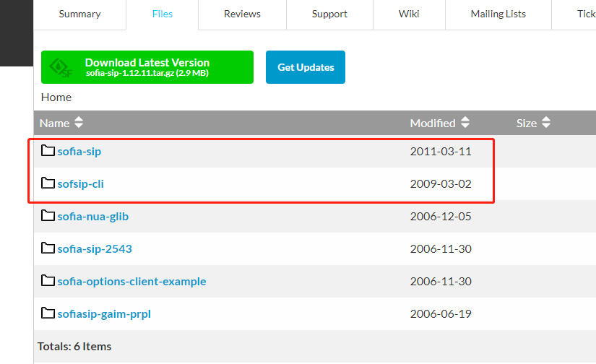The width and height of the screenshot is (596, 364).
Task: Go to the Support tab
Action: [329, 14]
